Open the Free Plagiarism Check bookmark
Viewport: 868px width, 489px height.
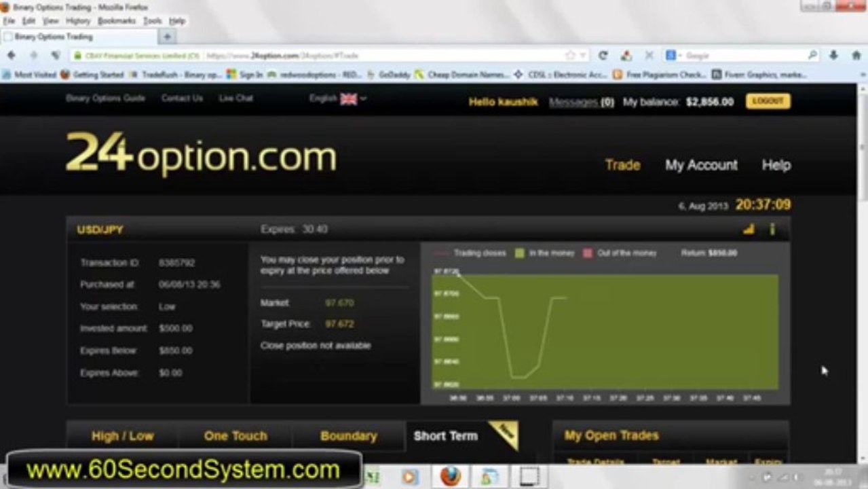(x=659, y=75)
